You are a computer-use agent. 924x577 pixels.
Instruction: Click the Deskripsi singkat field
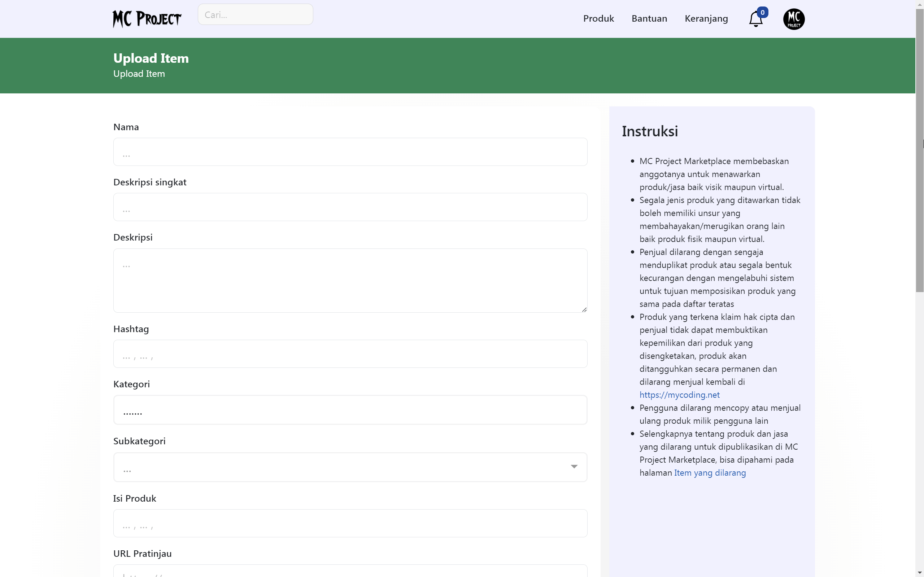pos(350,207)
